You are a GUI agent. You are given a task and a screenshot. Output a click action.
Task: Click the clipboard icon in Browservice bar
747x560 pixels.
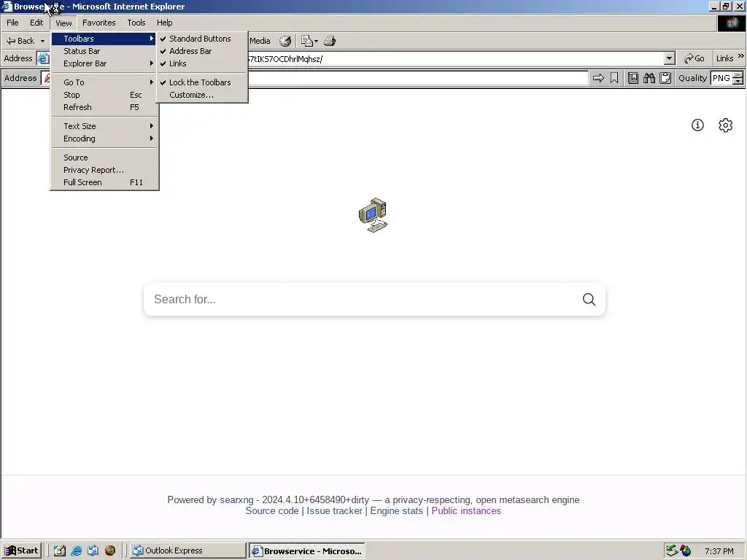click(665, 78)
